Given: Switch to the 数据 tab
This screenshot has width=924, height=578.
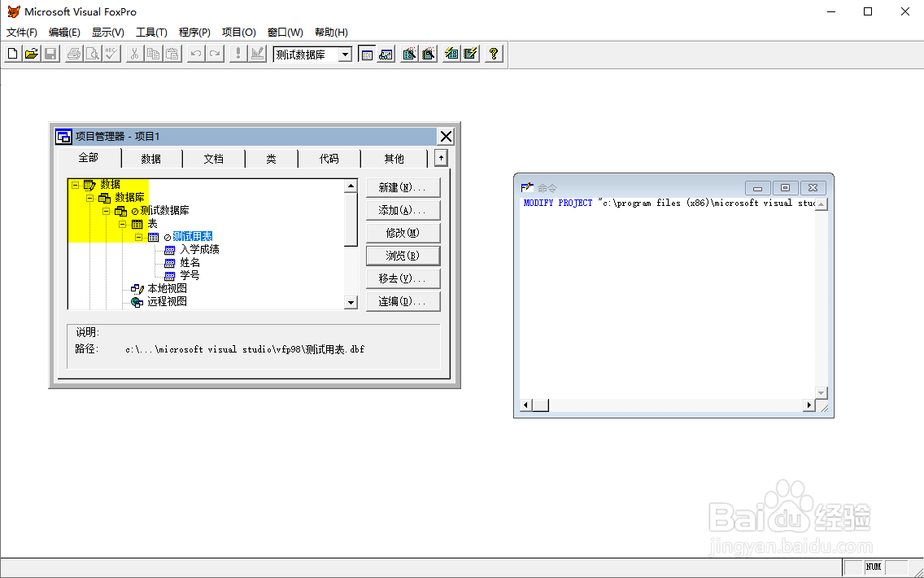Looking at the screenshot, I should pyautogui.click(x=151, y=159).
